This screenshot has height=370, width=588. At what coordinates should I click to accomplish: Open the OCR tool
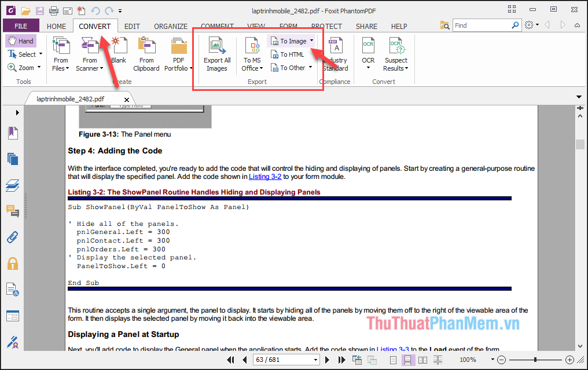pos(368,54)
